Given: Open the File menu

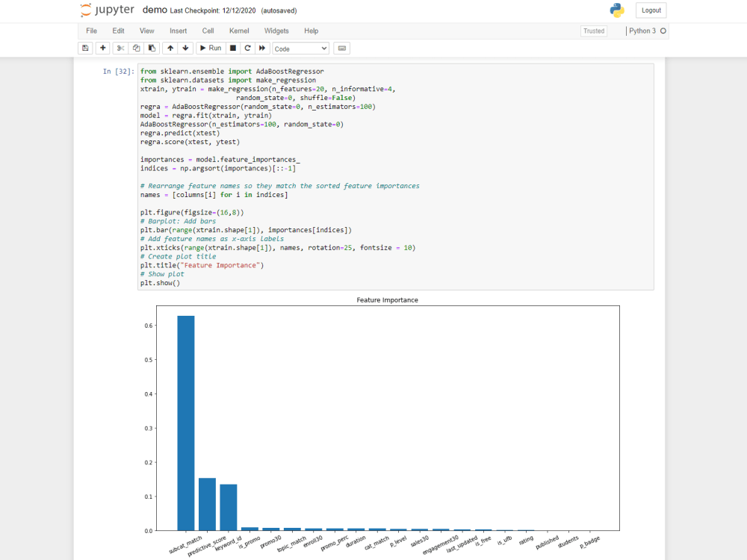Looking at the screenshot, I should [91, 31].
